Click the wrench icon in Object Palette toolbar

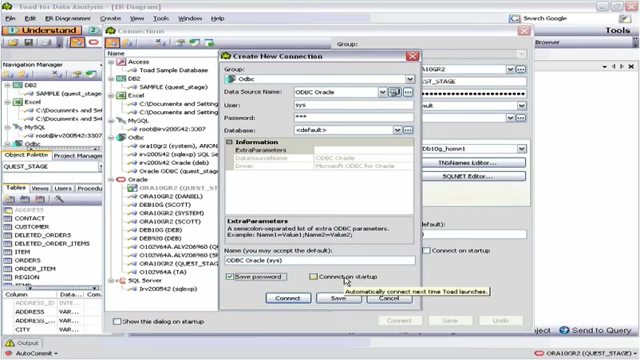pyautogui.click(x=58, y=199)
